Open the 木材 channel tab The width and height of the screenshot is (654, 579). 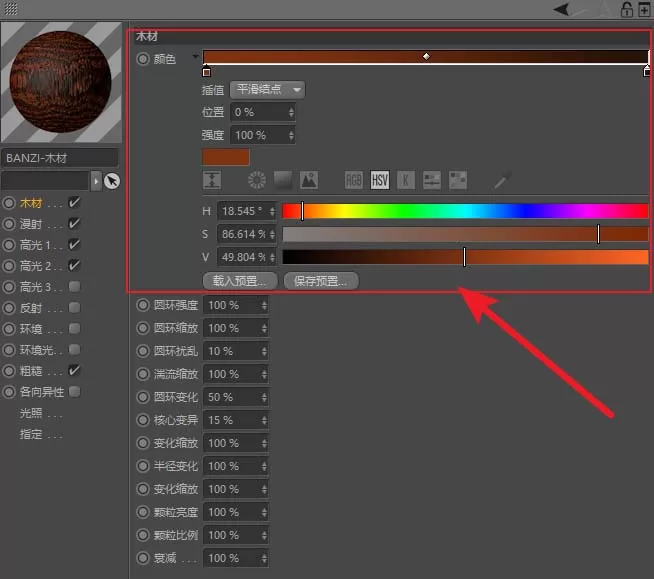click(x=31, y=203)
